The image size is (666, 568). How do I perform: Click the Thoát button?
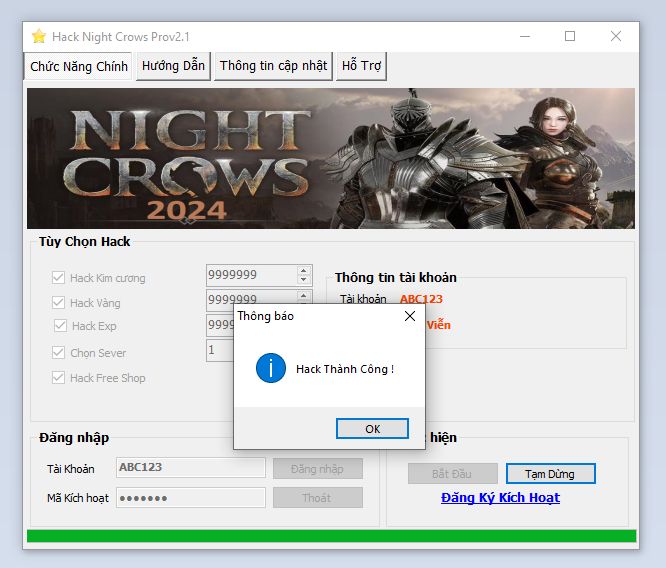318,497
